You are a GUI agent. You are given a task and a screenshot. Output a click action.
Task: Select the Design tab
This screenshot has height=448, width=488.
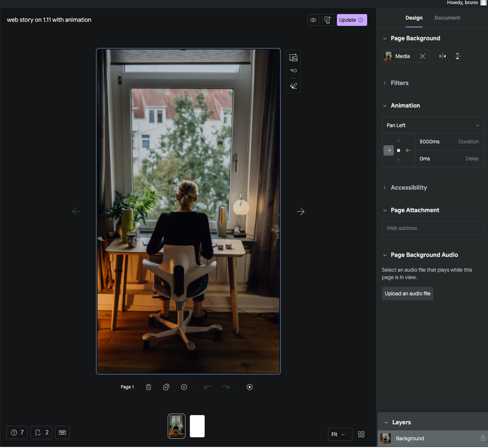414,18
